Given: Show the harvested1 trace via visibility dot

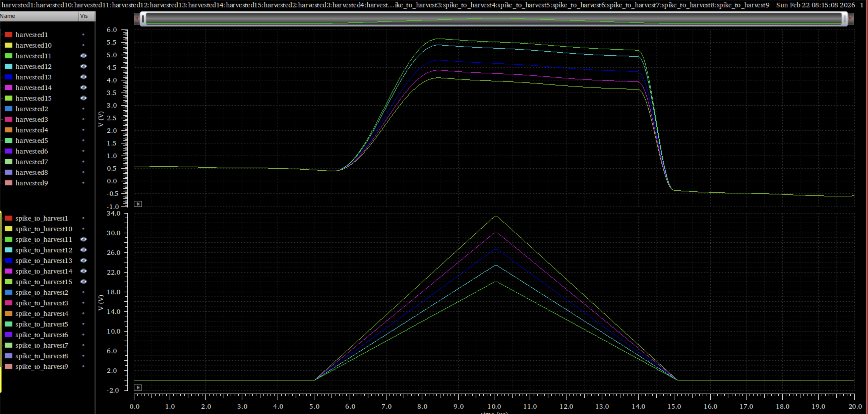Looking at the screenshot, I should [x=83, y=35].
